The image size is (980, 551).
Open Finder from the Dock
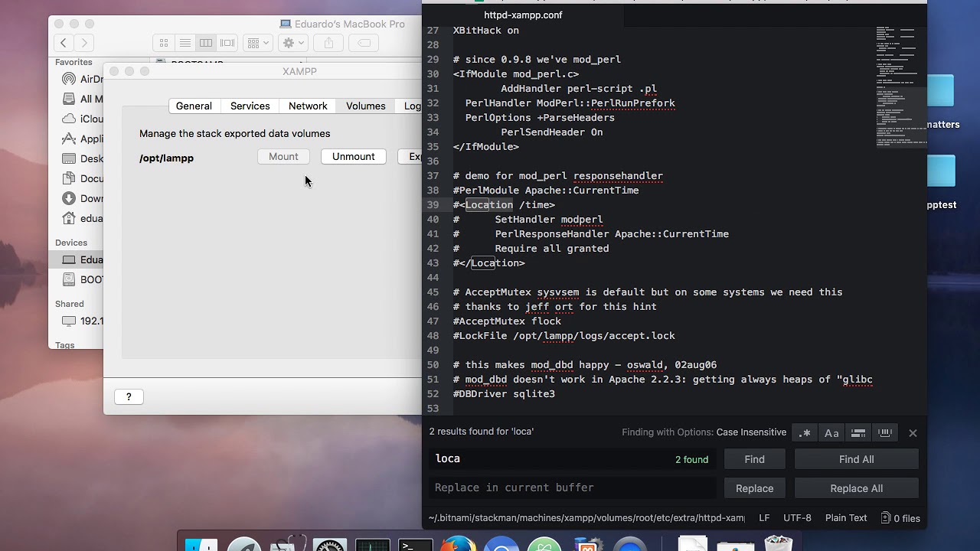click(201, 545)
